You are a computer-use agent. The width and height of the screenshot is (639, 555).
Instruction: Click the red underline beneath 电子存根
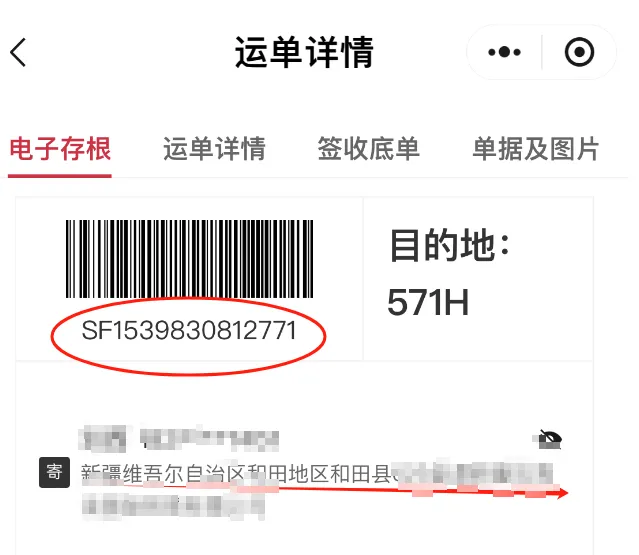click(x=60, y=176)
